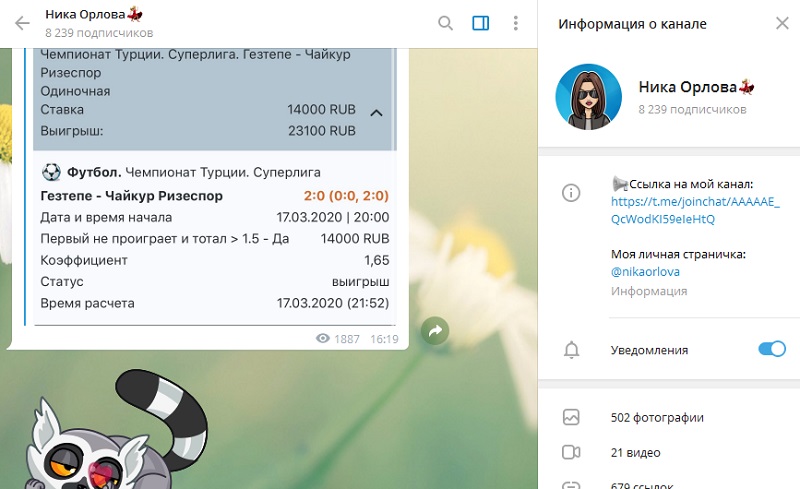Click the info circle icon in panel

click(x=572, y=192)
